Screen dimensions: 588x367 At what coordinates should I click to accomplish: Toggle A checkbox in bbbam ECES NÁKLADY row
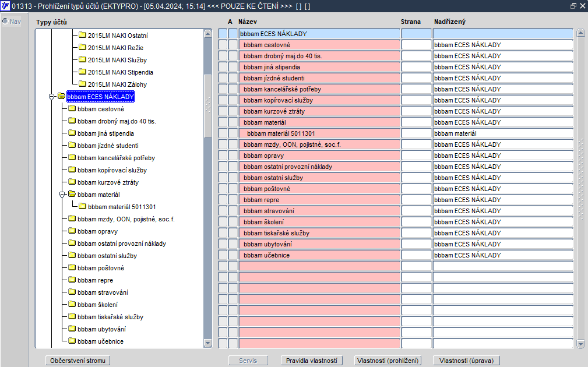(x=233, y=34)
